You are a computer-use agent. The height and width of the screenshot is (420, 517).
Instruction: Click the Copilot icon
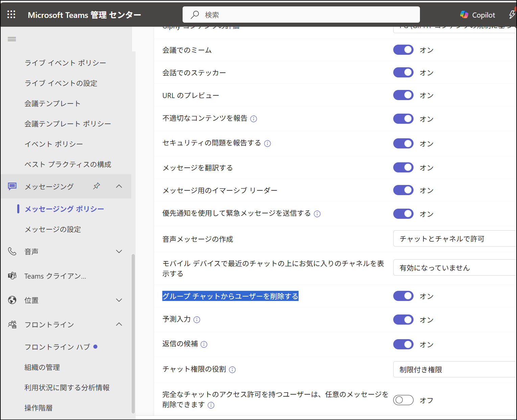(x=464, y=15)
